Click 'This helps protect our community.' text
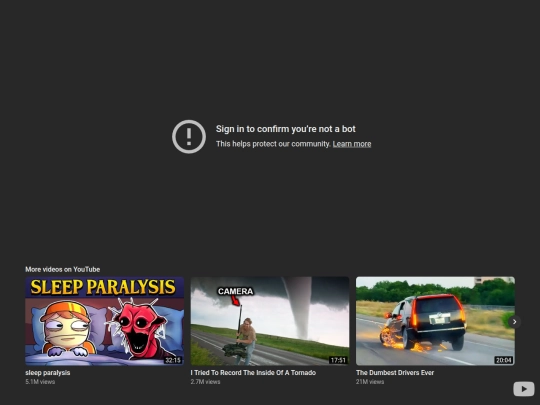Viewport: 540px width, 405px height. tap(273, 144)
